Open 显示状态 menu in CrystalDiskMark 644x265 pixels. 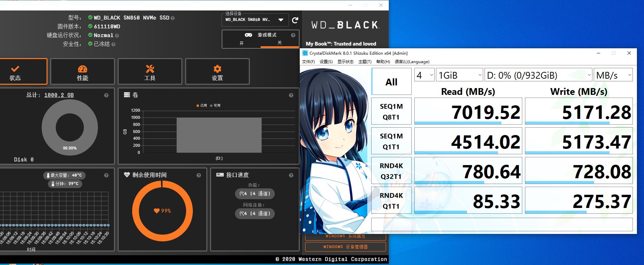pos(346,62)
